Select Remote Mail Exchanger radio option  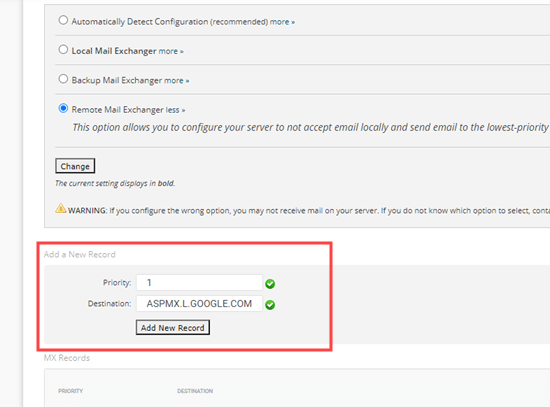click(x=63, y=108)
